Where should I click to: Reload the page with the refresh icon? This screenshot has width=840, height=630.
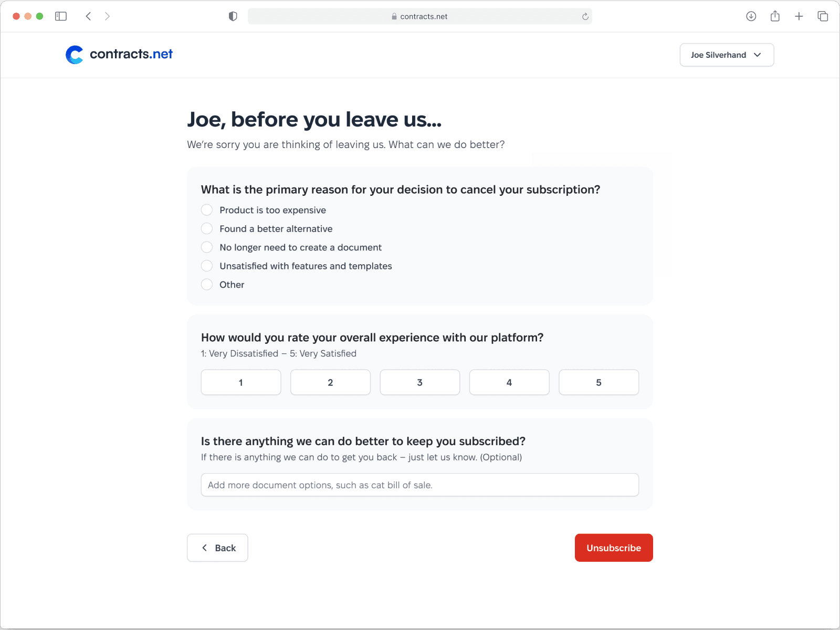coord(585,16)
